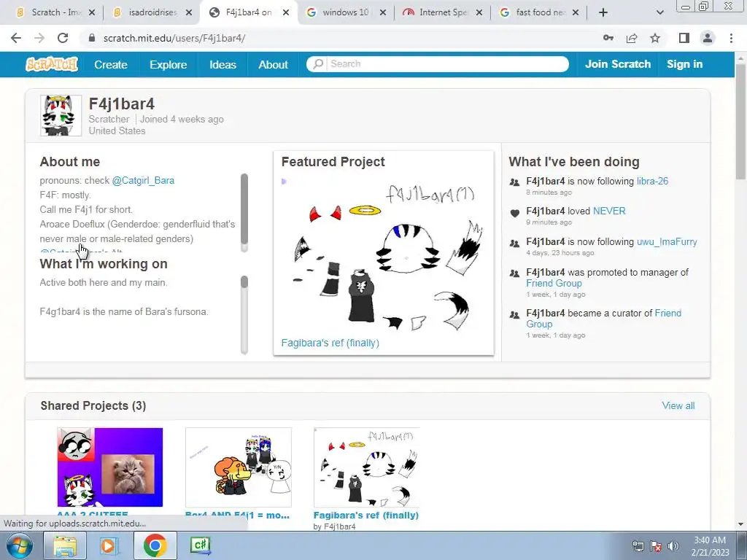Open the Create menu item

111,64
